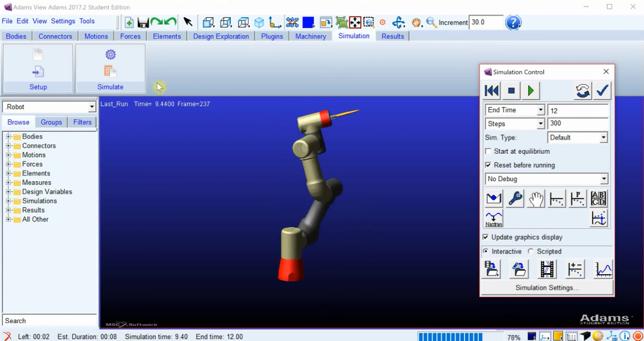Click the ABCD matrix linear states icon
The height and width of the screenshot is (341, 644).
click(599, 199)
